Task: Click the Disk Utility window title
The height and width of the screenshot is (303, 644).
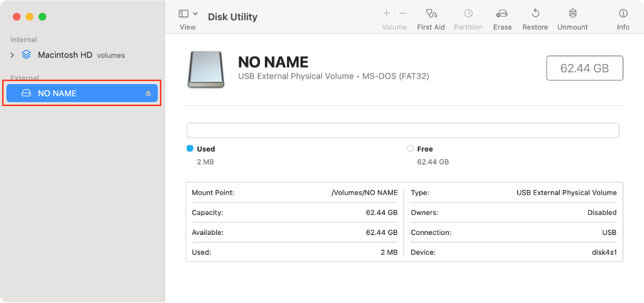Action: click(233, 17)
